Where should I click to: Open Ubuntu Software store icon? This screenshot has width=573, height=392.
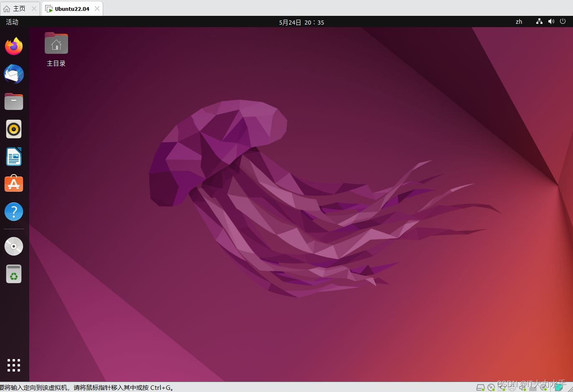tap(14, 184)
